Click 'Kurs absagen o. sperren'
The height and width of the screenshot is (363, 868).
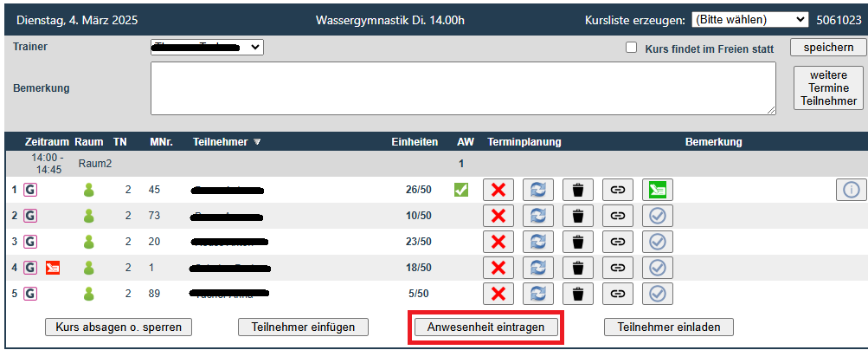tap(119, 327)
